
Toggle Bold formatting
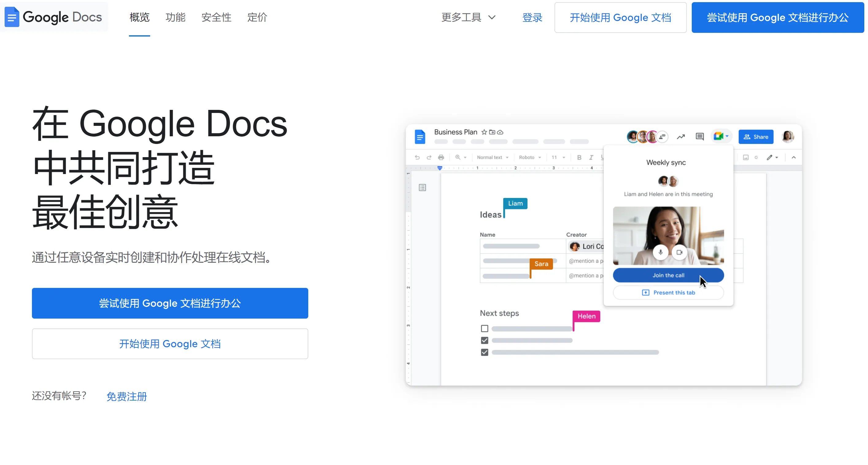pyautogui.click(x=579, y=157)
